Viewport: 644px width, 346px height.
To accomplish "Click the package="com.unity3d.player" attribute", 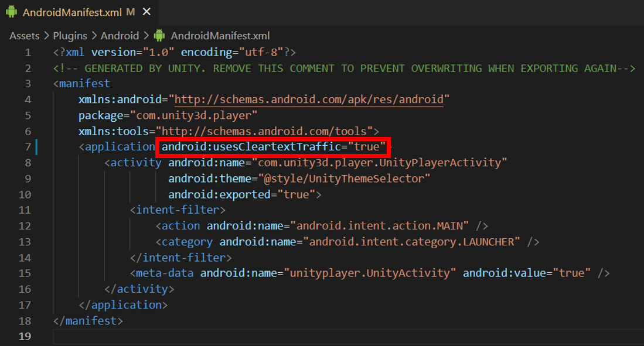I will (x=168, y=115).
